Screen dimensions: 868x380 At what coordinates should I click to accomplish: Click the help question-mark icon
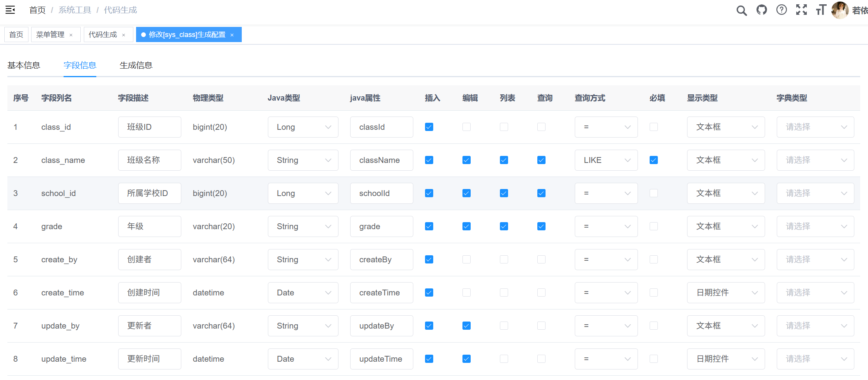[781, 10]
